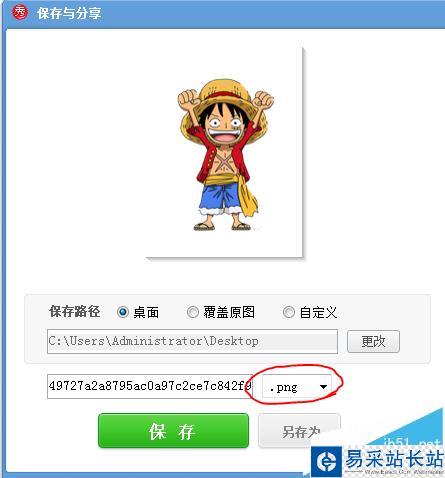Click the Luffy preview image thumbnail
The height and width of the screenshot is (478, 445).
pyautogui.click(x=225, y=153)
